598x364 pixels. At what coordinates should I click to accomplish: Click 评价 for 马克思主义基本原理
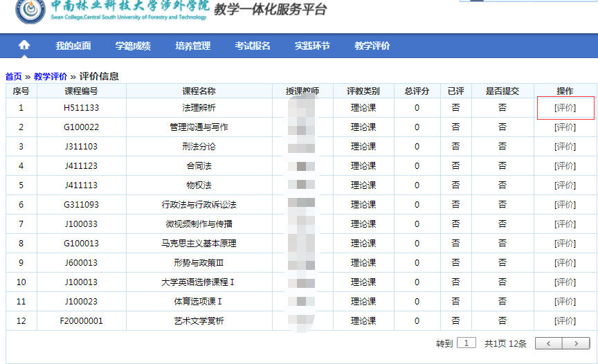[565, 244]
